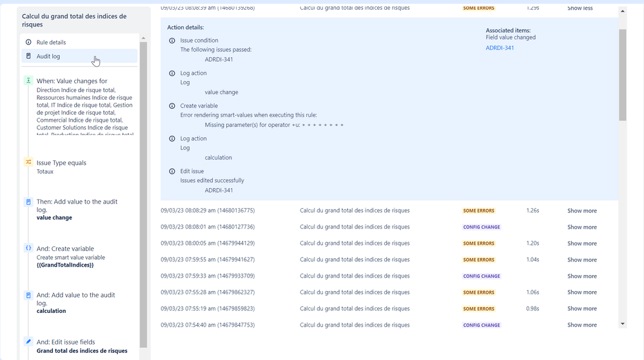Click CONFIG CHANGE badge on 08:08:01 row
Viewport: 644px width, 360px height.
(x=482, y=227)
